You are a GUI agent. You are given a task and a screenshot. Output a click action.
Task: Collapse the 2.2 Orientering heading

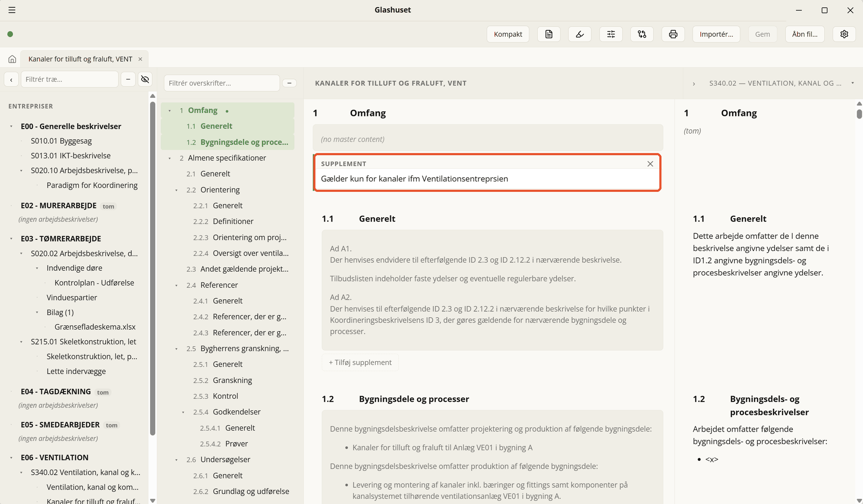pos(176,190)
